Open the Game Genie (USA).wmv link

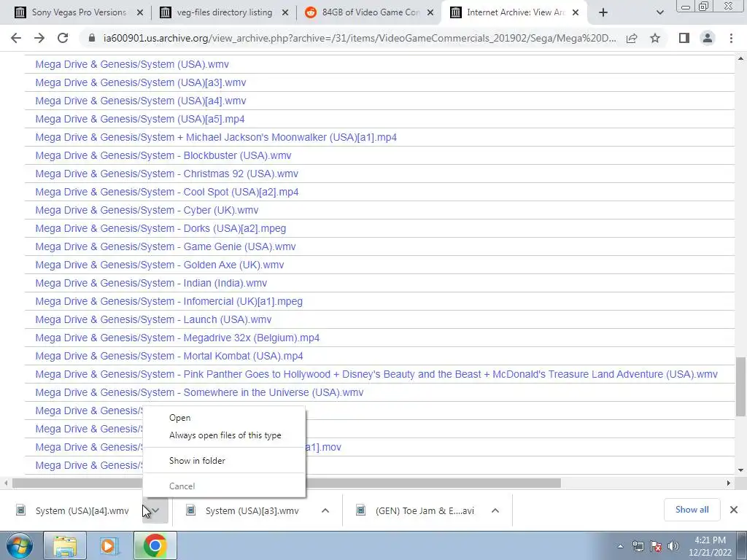click(x=166, y=246)
